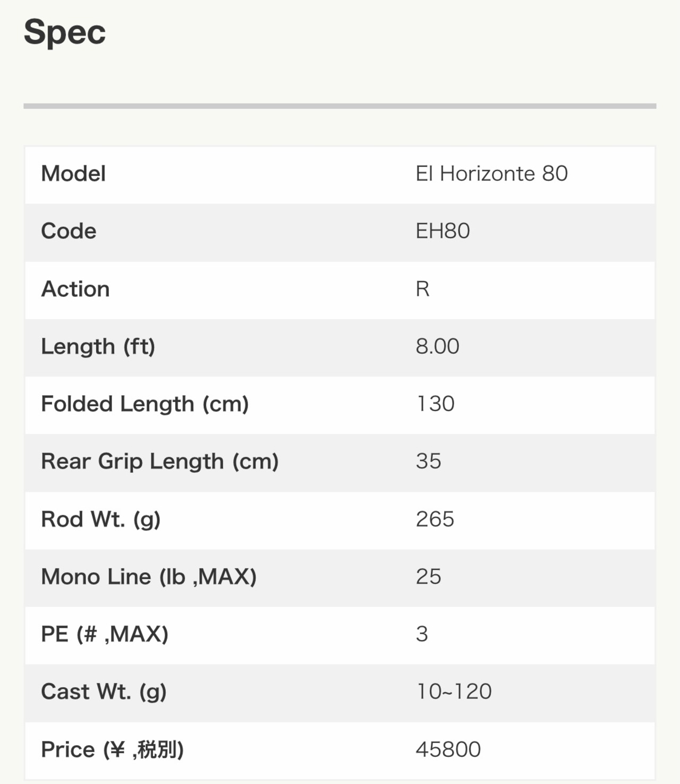Select the Rear Grip Length label
This screenshot has height=784, width=680.
pyautogui.click(x=160, y=462)
